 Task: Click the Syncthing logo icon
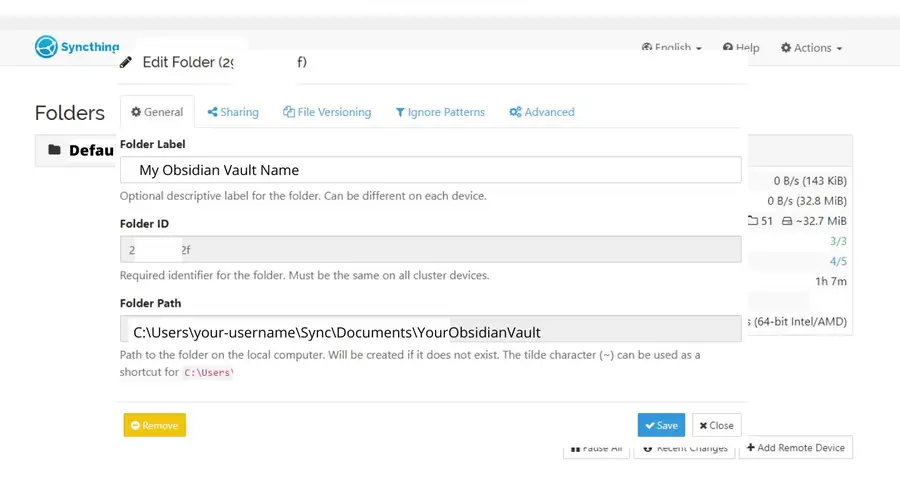click(x=46, y=47)
